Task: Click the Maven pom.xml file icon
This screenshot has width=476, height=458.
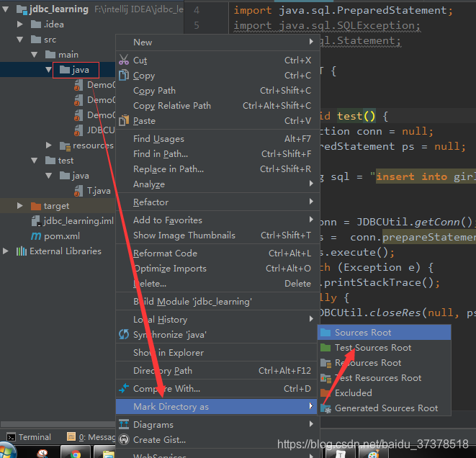Action: 36,235
